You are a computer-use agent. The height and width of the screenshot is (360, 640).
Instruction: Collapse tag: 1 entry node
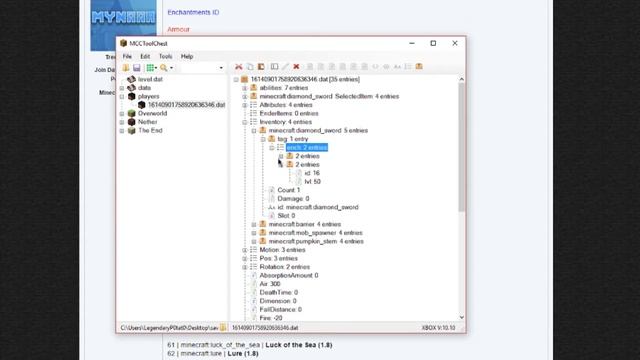pyautogui.click(x=263, y=139)
